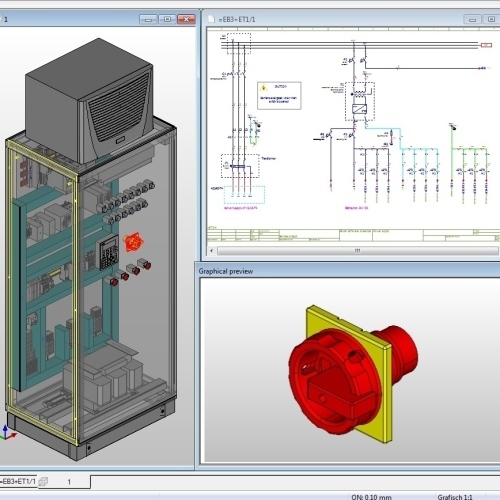Viewport: 500px width, 500px height.
Task: Close the 3D layout window named 1
Action: 186,19
